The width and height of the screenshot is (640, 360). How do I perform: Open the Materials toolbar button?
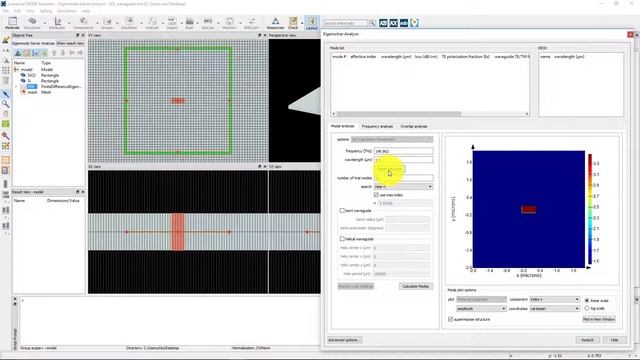[x=12, y=23]
